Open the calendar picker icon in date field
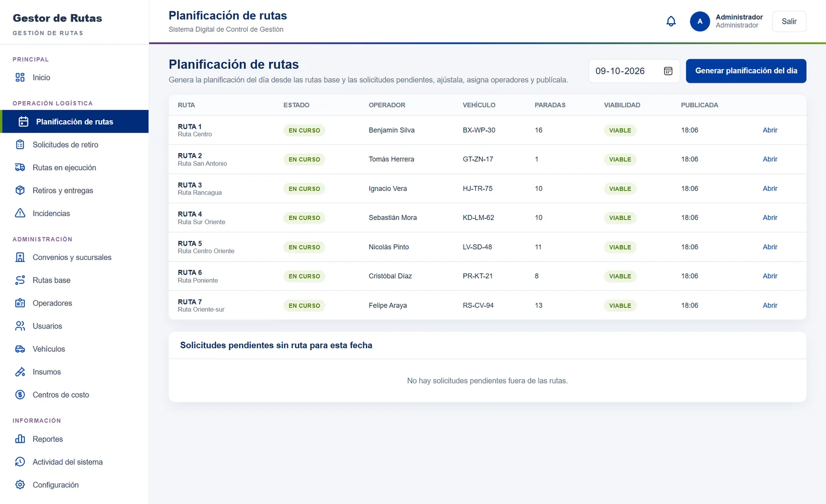Viewport: 826px width, 504px height. point(668,71)
